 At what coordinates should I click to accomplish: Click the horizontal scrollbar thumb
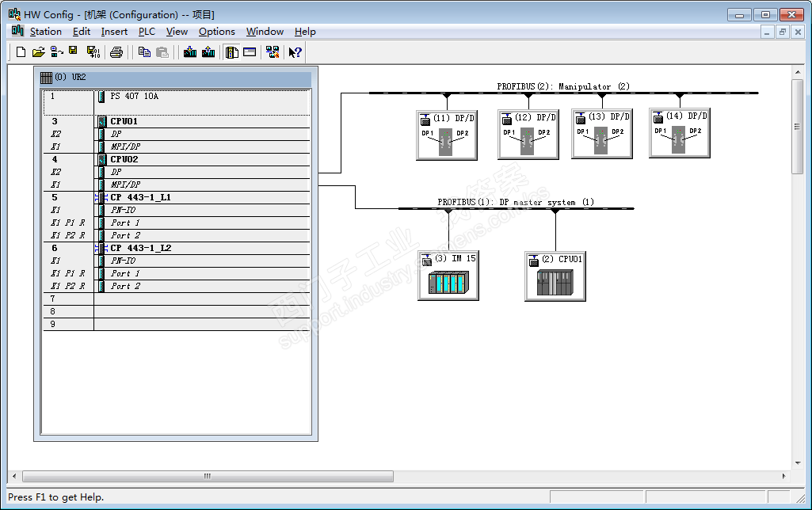[208, 476]
